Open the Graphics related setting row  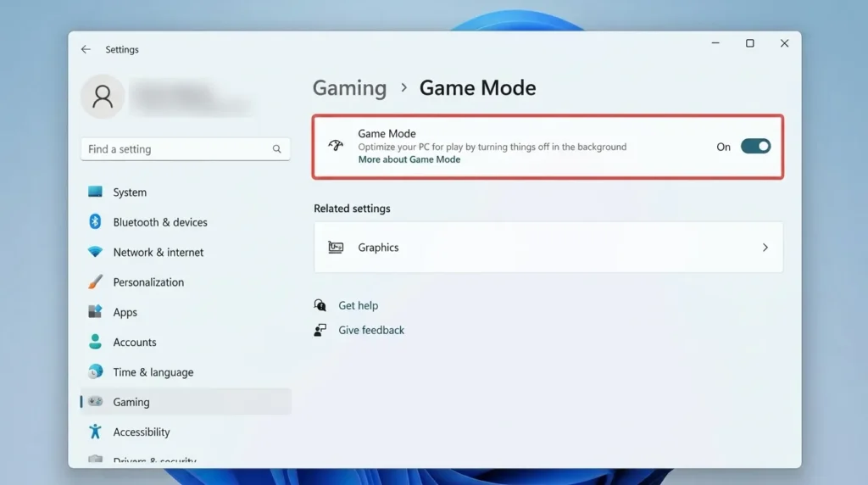coord(548,248)
